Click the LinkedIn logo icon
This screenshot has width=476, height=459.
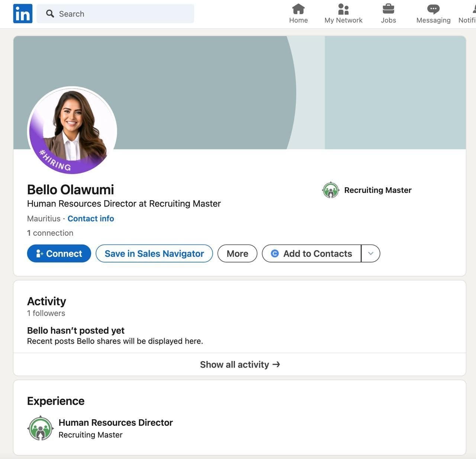click(x=23, y=14)
